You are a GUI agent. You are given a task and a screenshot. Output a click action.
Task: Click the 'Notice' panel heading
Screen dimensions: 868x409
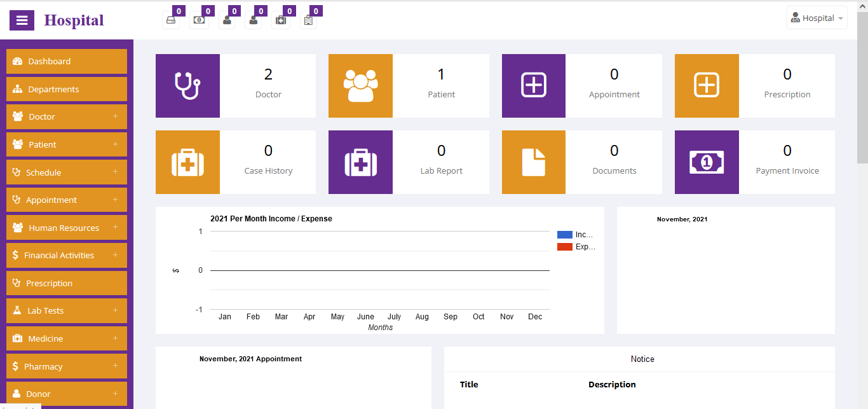tap(642, 359)
